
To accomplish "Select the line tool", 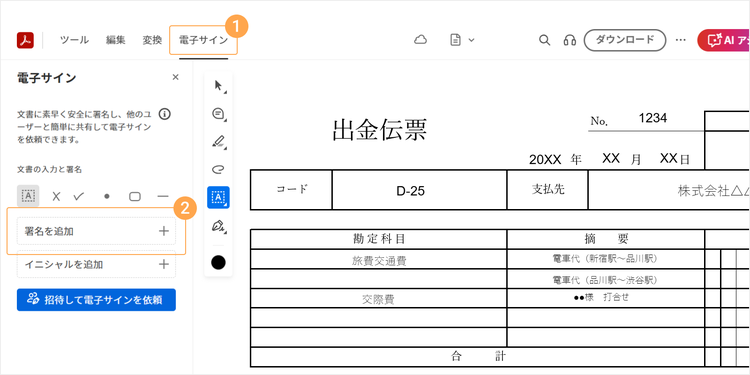I will click(163, 197).
